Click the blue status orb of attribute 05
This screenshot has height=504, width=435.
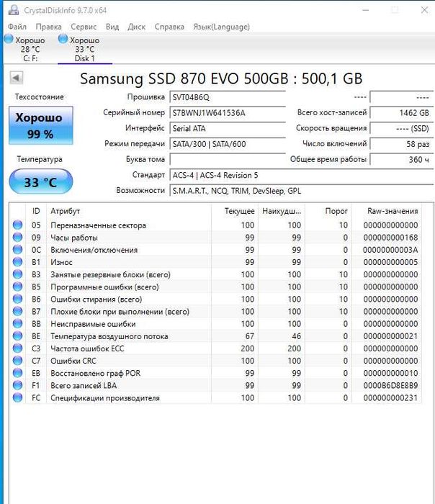point(17,225)
